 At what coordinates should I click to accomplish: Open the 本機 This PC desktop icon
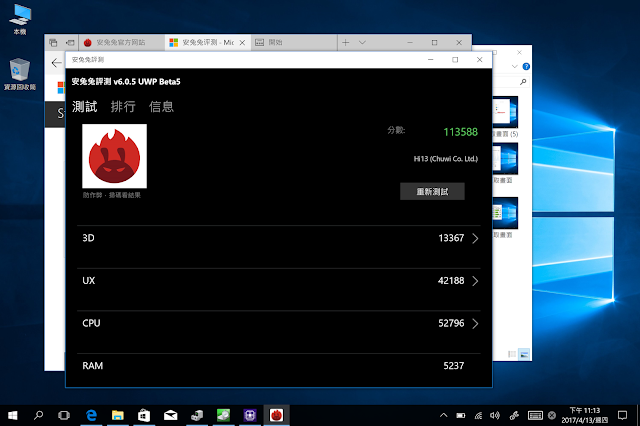click(20, 20)
